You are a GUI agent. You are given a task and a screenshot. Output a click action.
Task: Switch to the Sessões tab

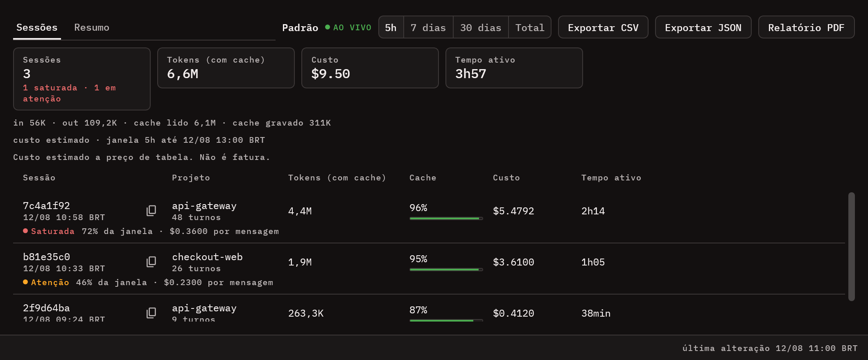coord(37,27)
